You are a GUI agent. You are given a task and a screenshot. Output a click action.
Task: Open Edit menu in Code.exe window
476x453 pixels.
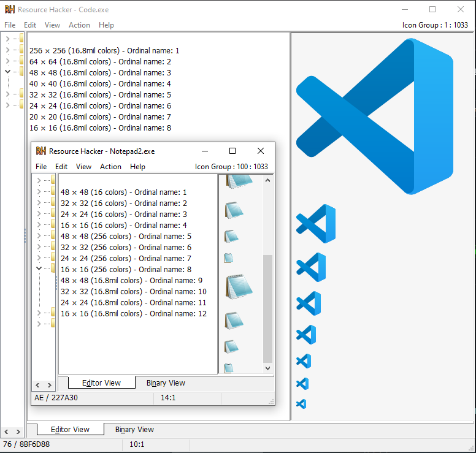30,25
